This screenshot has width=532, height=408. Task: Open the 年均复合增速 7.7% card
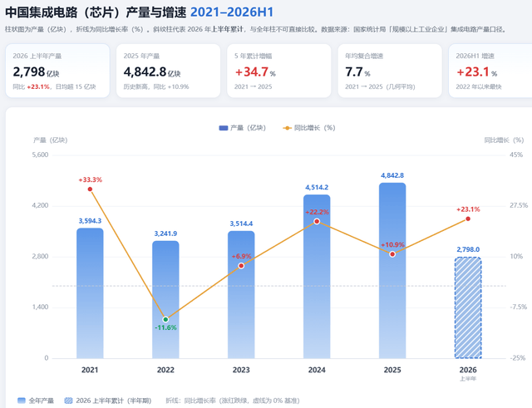click(390, 71)
